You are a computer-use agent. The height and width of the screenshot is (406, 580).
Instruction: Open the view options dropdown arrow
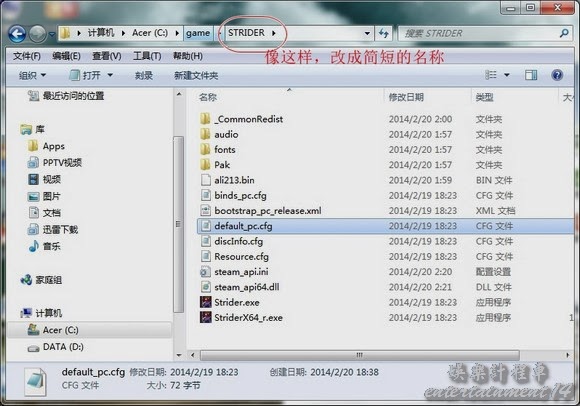point(507,75)
